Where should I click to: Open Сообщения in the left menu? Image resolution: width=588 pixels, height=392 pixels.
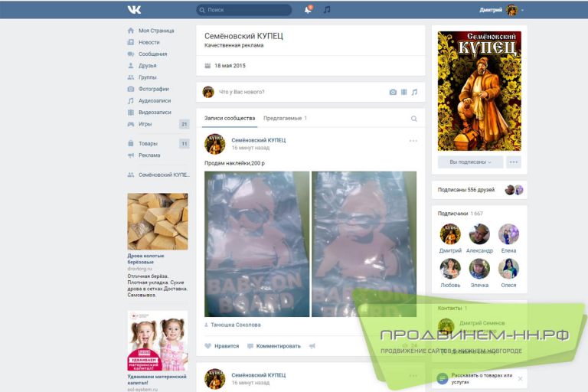pyautogui.click(x=152, y=54)
